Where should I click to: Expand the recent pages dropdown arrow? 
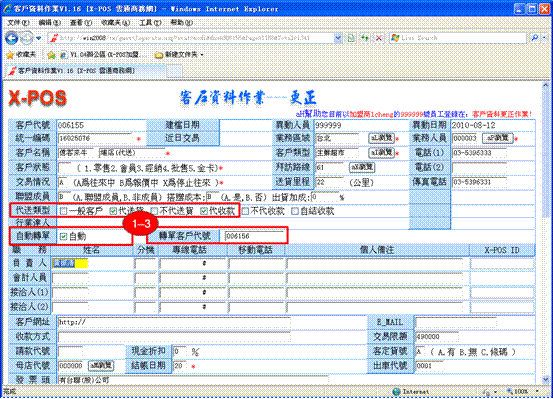39,38
